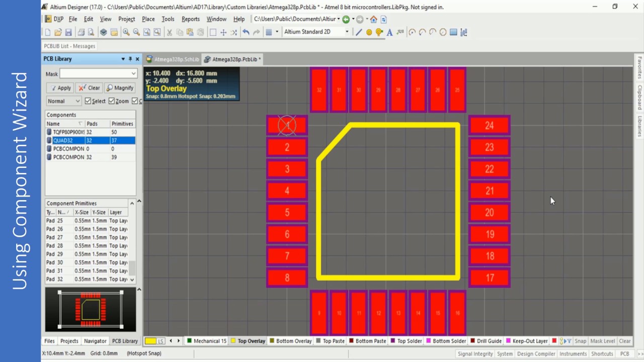Open the Signal Integrity status button
The image size is (644, 362).
(475, 353)
